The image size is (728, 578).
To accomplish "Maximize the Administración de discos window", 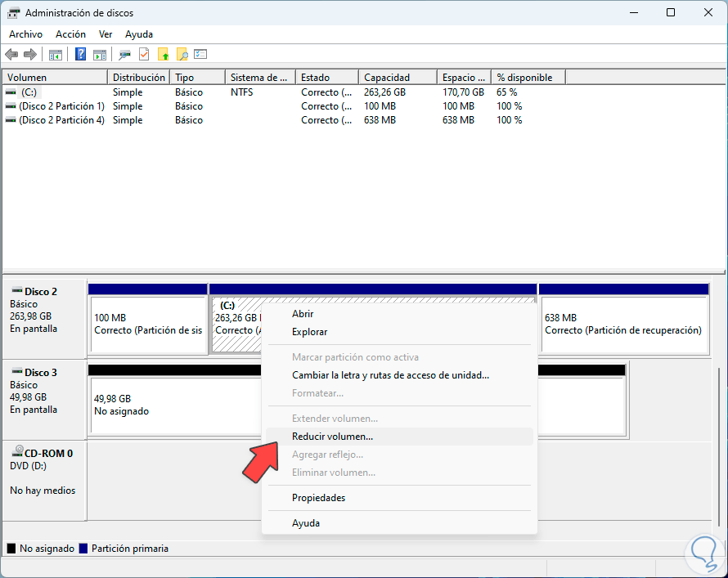I will [x=671, y=12].
